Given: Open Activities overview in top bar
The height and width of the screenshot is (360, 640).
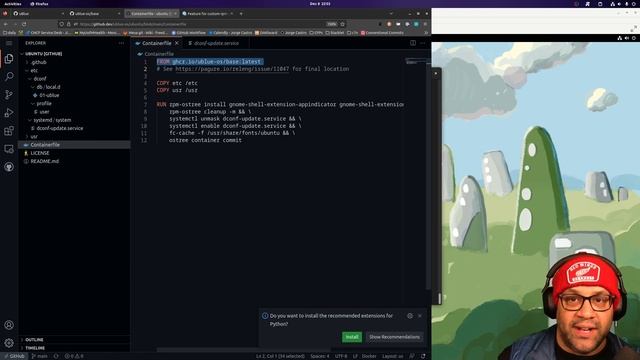Looking at the screenshot, I should 13,4.
